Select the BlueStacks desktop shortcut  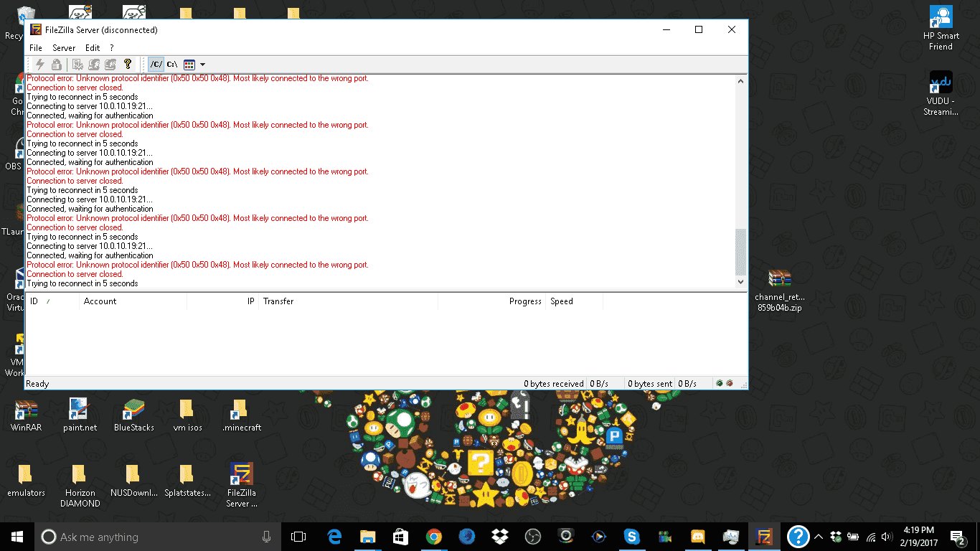133,415
